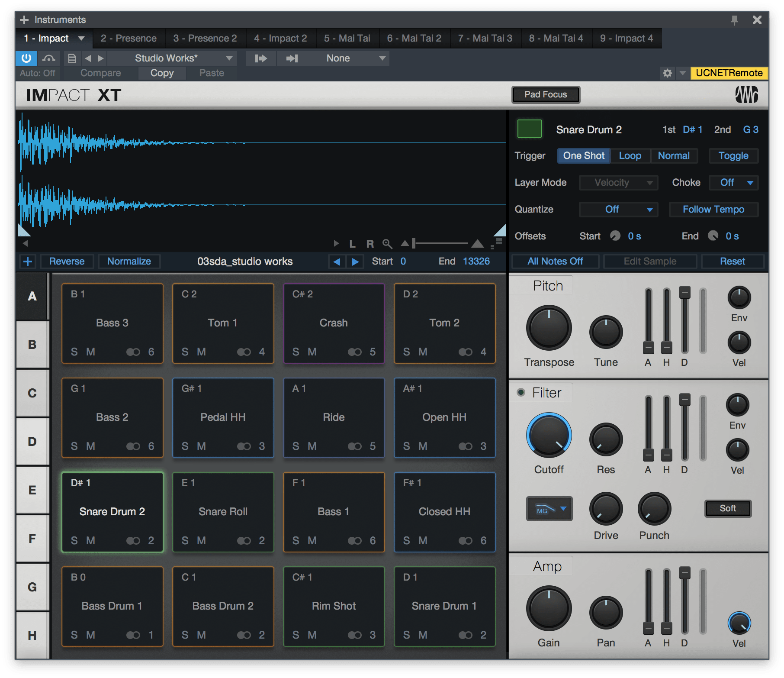Open the settings gear icon
Screen dimensions: 784x678
[x=667, y=73]
